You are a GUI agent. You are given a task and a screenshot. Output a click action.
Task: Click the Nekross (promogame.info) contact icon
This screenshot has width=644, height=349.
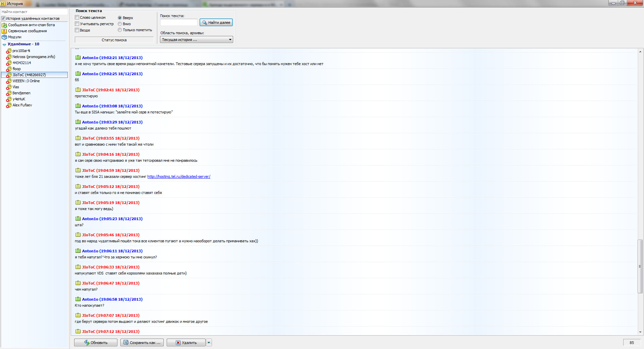(9, 57)
